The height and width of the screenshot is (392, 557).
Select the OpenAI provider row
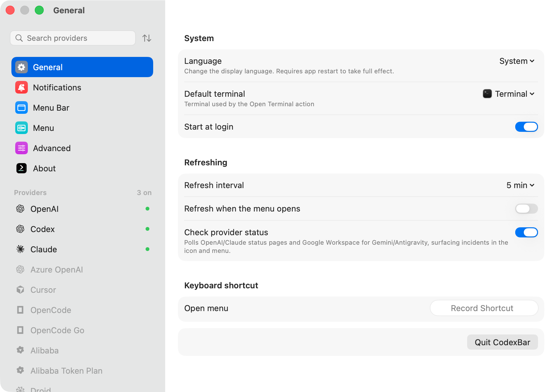pos(82,209)
